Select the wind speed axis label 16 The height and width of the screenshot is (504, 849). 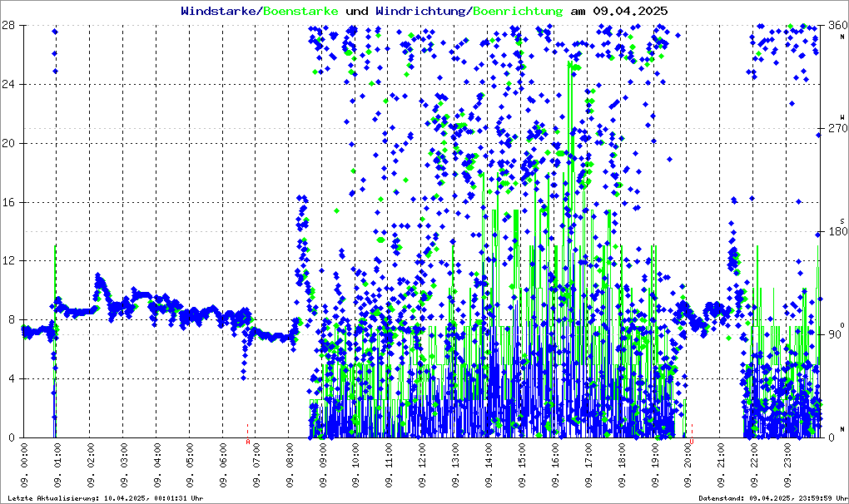click(7, 202)
